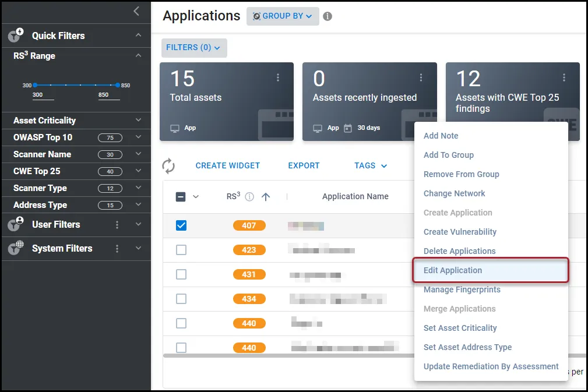Click the RS3 Range maximum slider handle
588x392 pixels.
click(118, 85)
